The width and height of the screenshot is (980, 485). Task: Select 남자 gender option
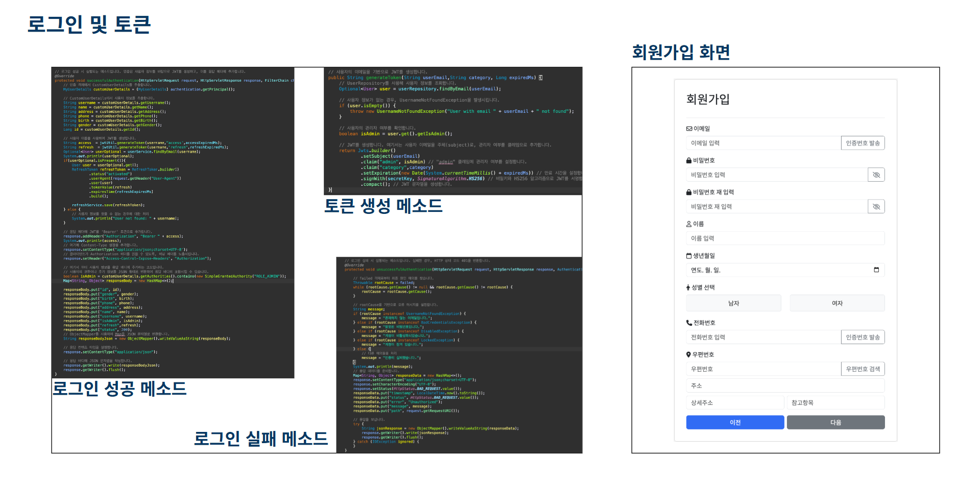click(733, 303)
